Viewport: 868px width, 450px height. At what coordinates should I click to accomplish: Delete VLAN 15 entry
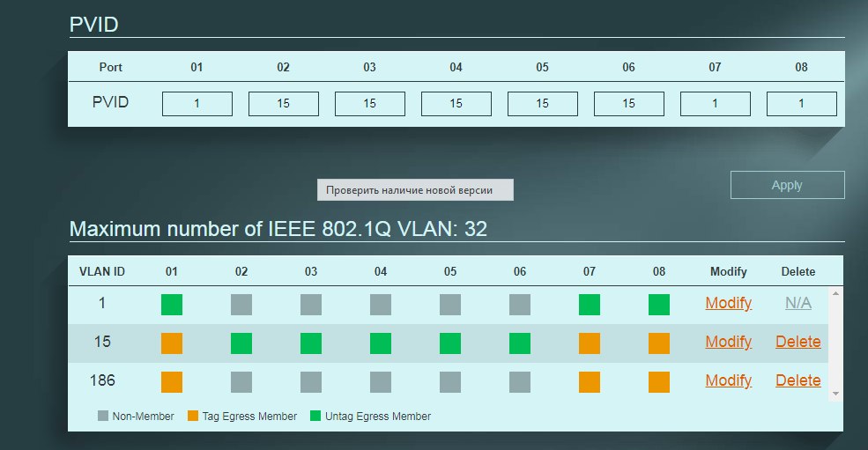798,342
